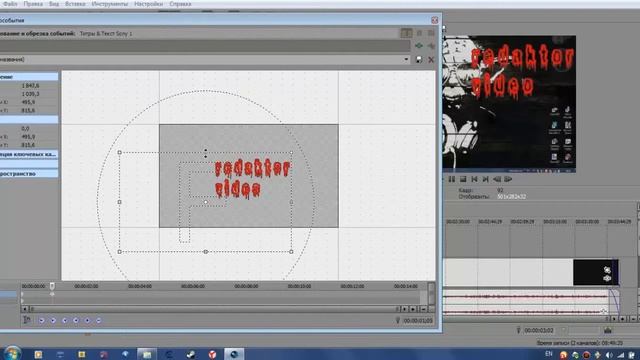Go to end button in preview transport
640x360 pixels.
485,179
